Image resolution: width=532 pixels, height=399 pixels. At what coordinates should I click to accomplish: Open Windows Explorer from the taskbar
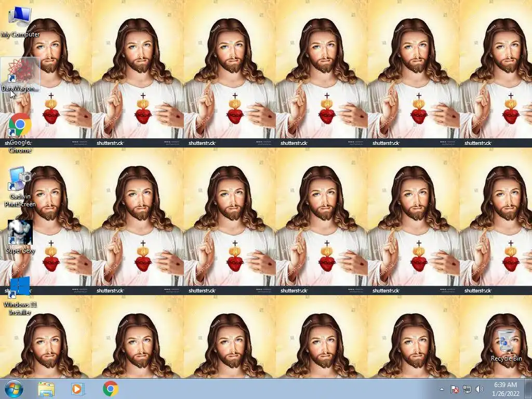pos(46,389)
